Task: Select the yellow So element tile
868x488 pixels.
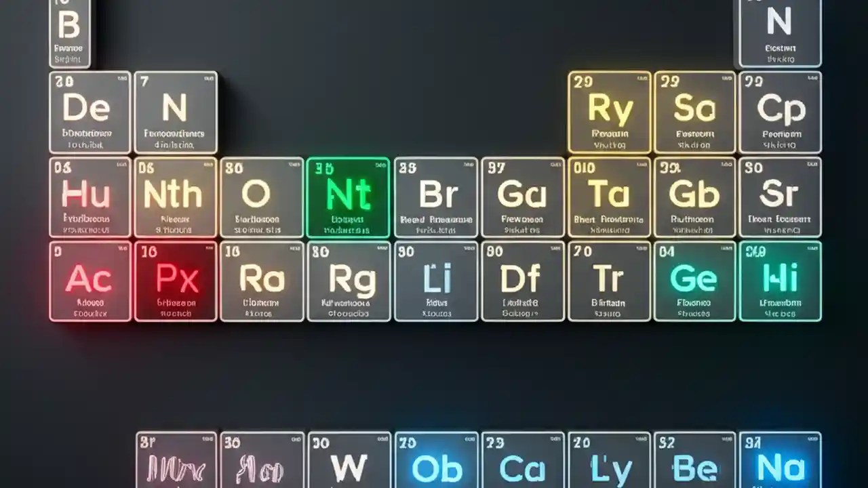Action: (694, 112)
